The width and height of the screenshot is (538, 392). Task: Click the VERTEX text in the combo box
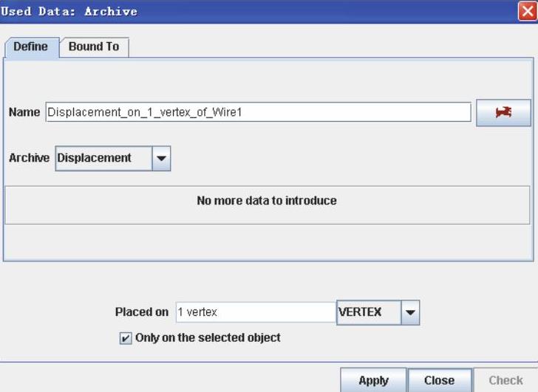pos(367,312)
